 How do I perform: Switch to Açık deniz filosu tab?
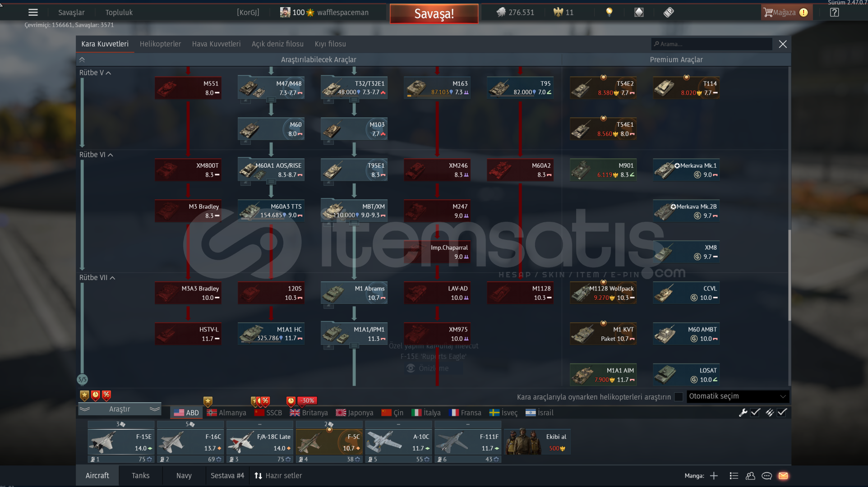pyautogui.click(x=277, y=44)
